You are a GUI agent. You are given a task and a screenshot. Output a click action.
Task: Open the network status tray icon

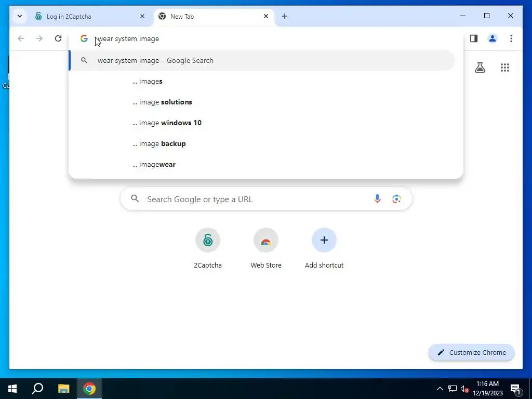coord(453,389)
